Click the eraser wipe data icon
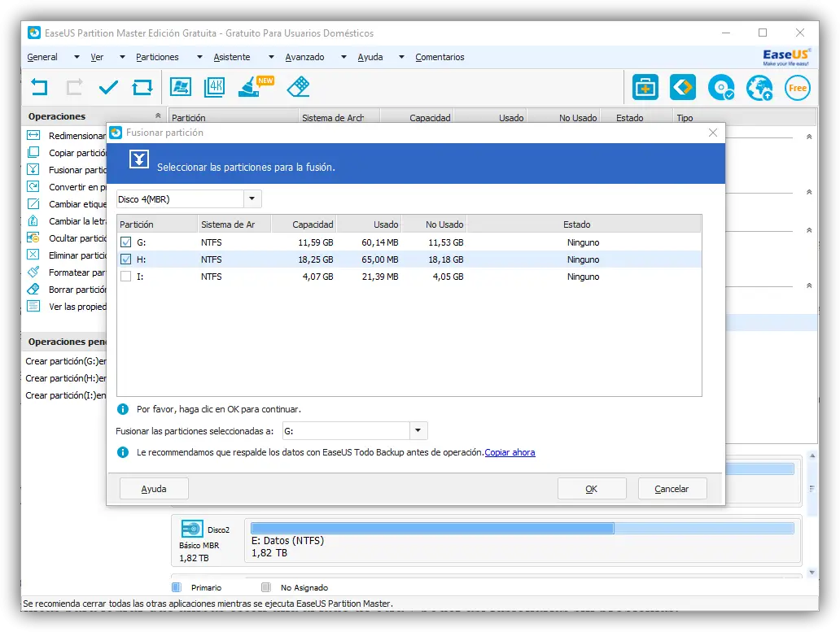The image size is (840, 632). pyautogui.click(x=298, y=87)
